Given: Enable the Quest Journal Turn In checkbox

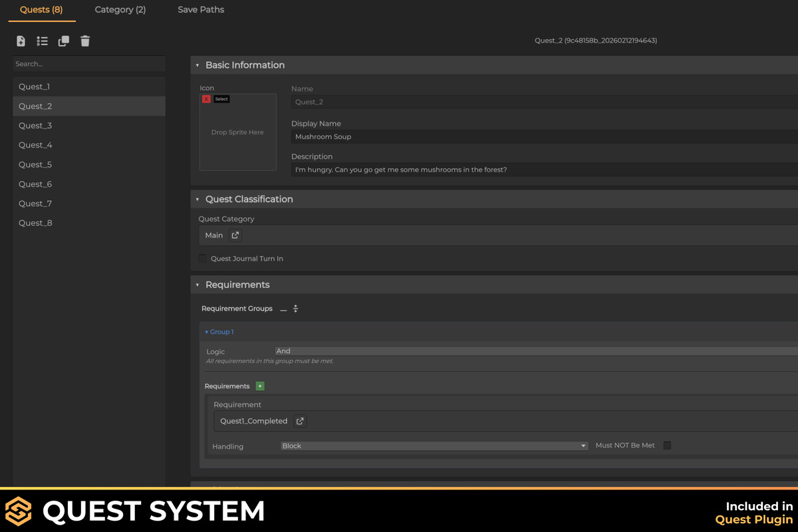Looking at the screenshot, I should pyautogui.click(x=203, y=259).
